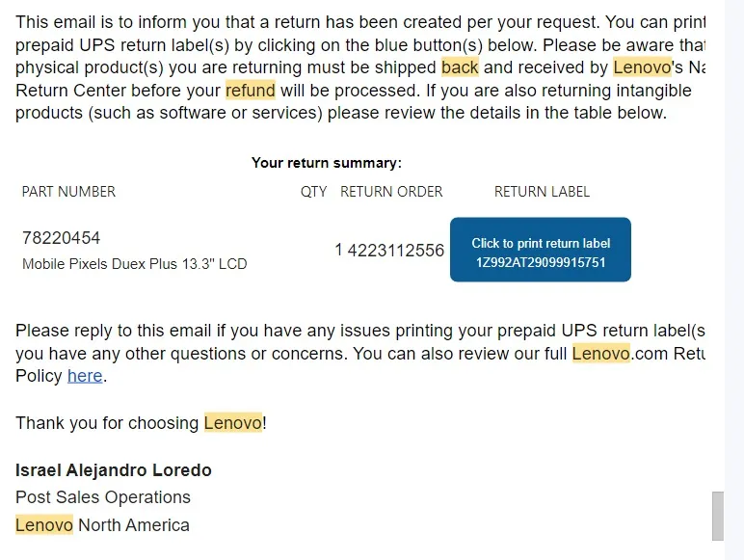Click the return order number 4223112556
This screenshot has height=560, width=744.
(x=396, y=250)
